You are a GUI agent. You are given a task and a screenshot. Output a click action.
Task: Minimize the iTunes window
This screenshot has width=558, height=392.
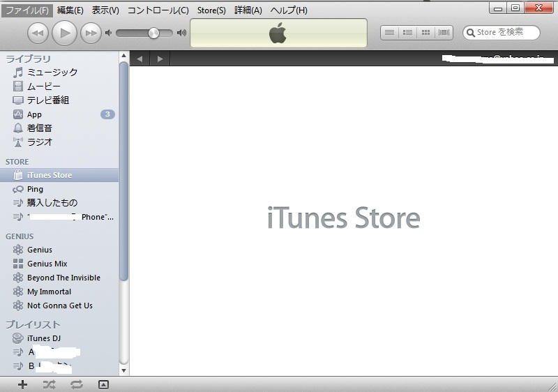click(498, 8)
